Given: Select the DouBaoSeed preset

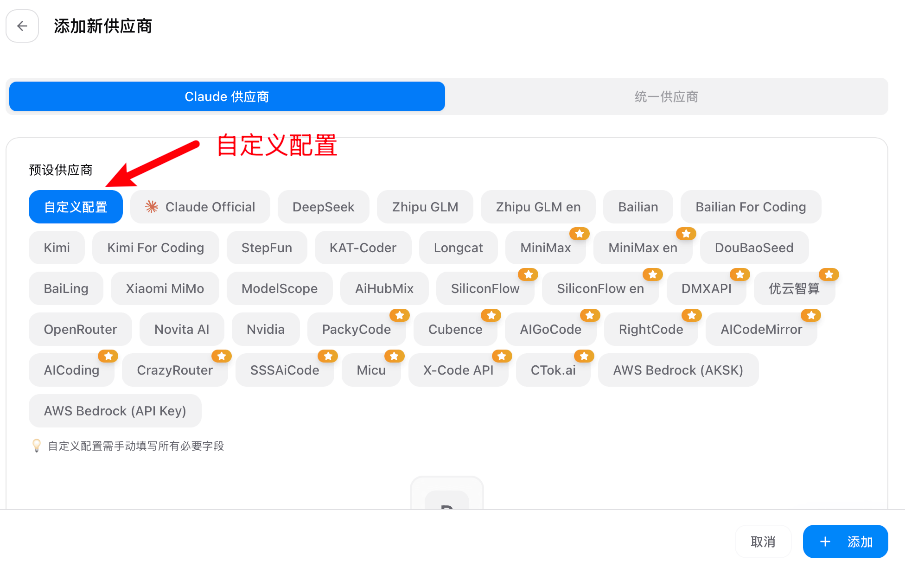Looking at the screenshot, I should 754,248.
